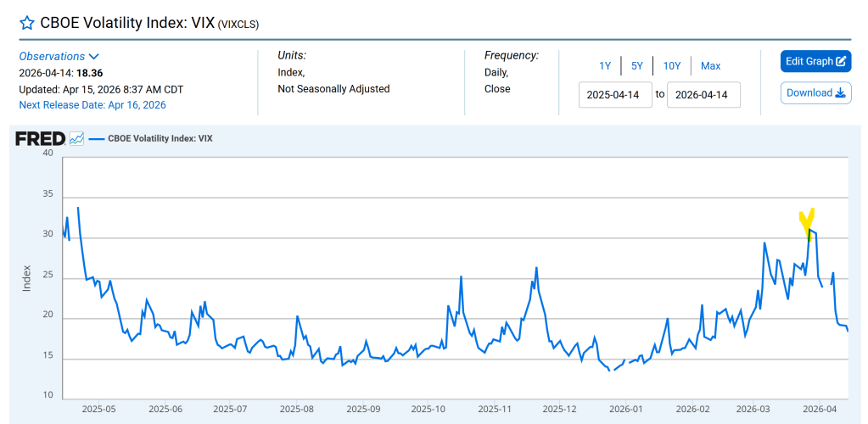Click the start date field 2025-04-14

coord(615,94)
